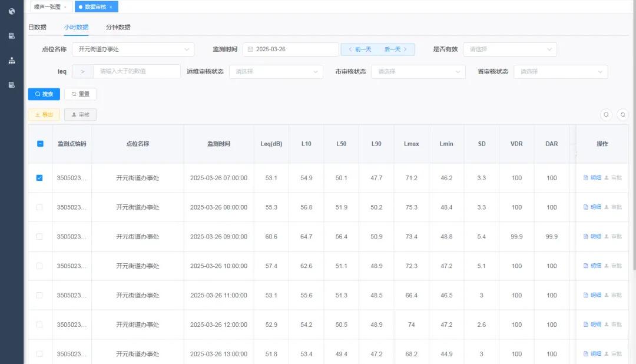Open 明细 for the 10:00:00 row
The width and height of the screenshot is (636, 364).
pyautogui.click(x=592, y=266)
